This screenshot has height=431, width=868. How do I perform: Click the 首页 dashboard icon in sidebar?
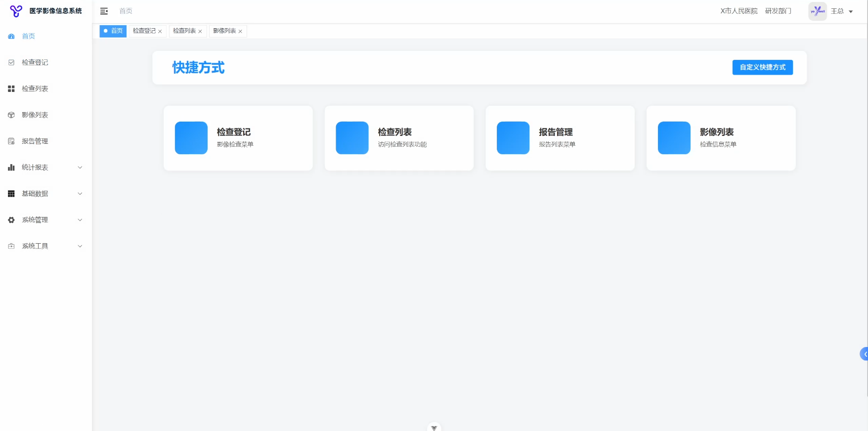[11, 36]
